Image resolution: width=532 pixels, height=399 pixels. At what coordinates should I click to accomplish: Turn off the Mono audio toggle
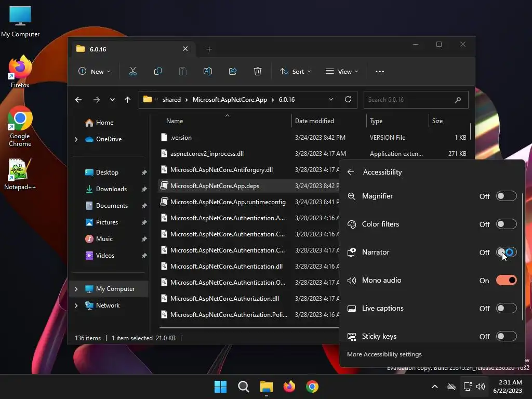click(506, 280)
